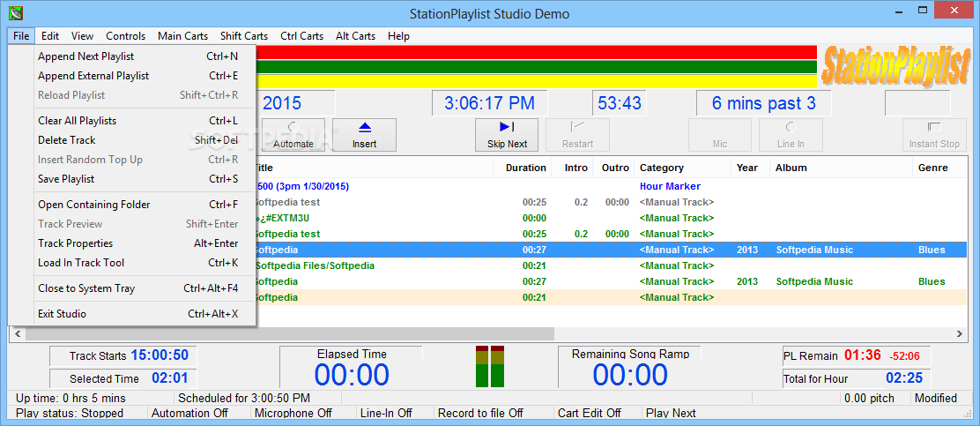The image size is (980, 426).
Task: Click the 53:43 countdown display
Action: pyautogui.click(x=620, y=102)
